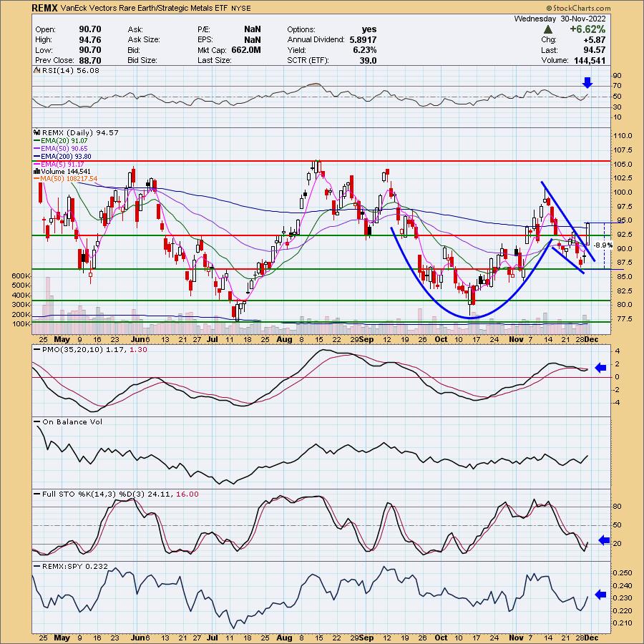Click the volume bars icon in price legend
Image resolution: width=644 pixels, height=644 pixels.
(36, 171)
